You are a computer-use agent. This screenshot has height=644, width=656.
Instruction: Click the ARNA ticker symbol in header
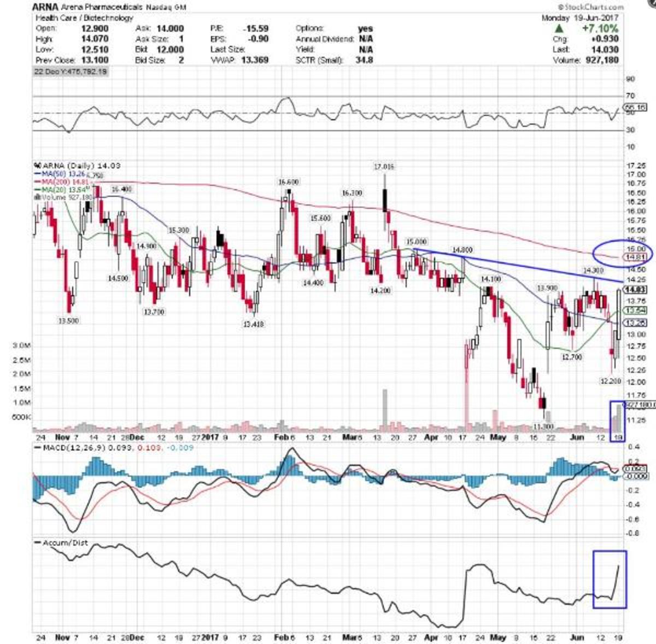45,7
